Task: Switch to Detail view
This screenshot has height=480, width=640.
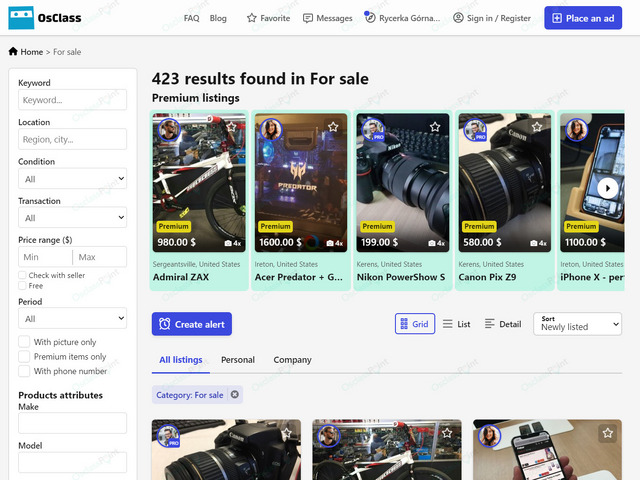Action: 503,324
